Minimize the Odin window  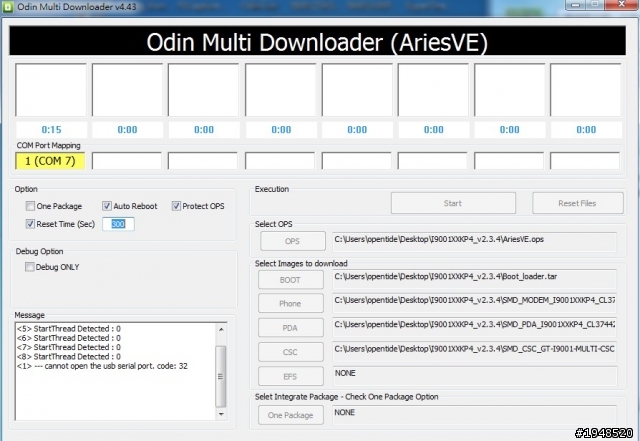[x=576, y=4]
